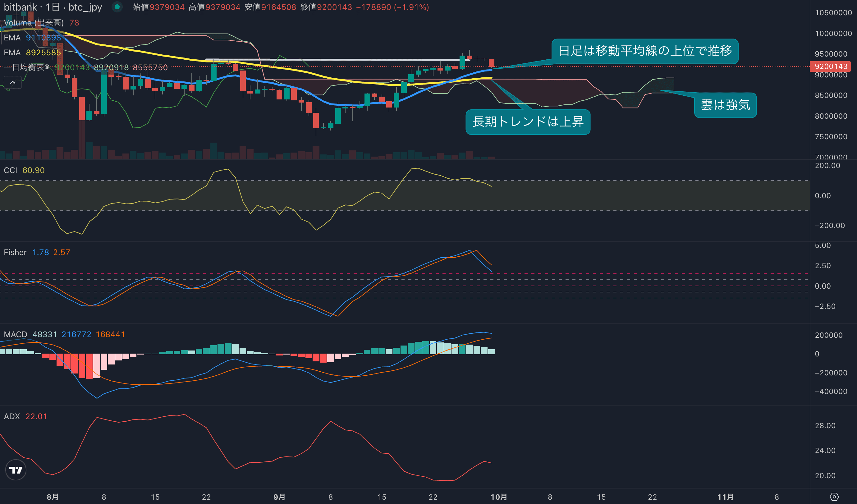Select the Volume (出来高) indicator legend

pos(34,23)
